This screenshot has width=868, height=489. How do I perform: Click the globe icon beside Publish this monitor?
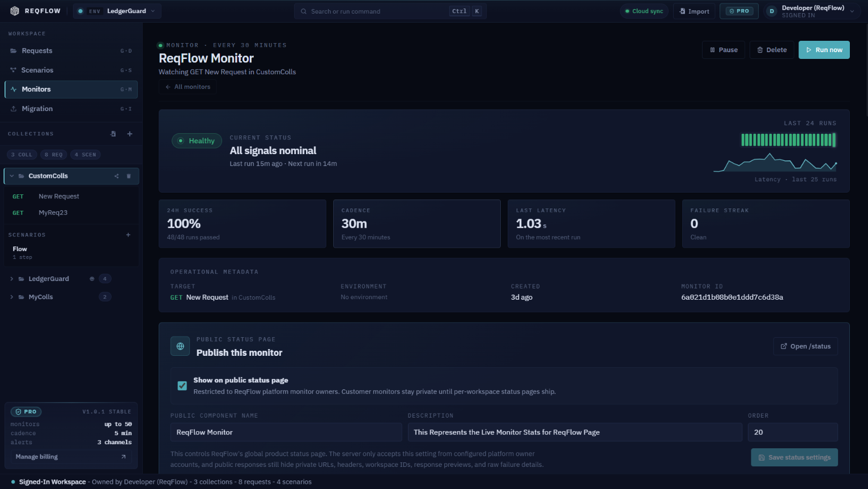point(180,346)
